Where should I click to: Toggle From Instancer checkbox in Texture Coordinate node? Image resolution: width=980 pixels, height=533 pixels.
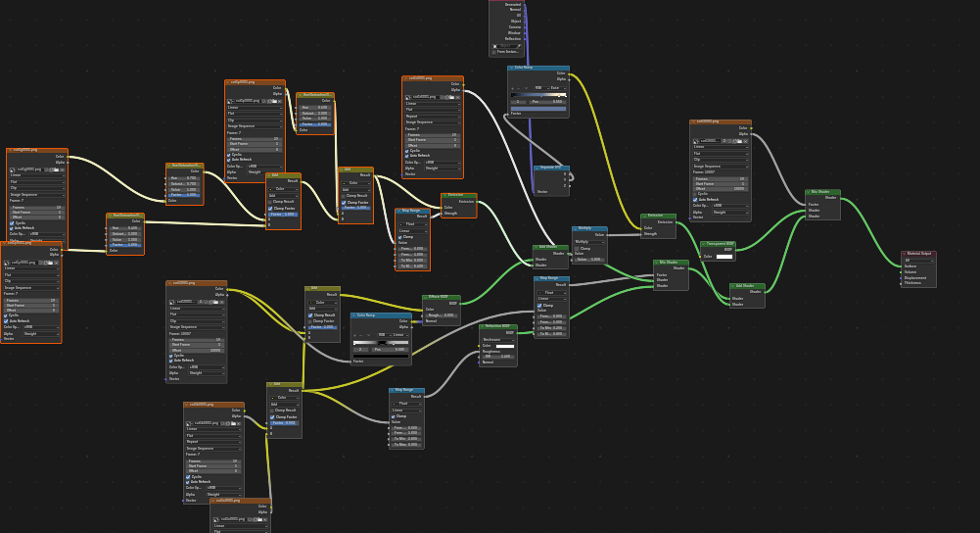pos(495,52)
